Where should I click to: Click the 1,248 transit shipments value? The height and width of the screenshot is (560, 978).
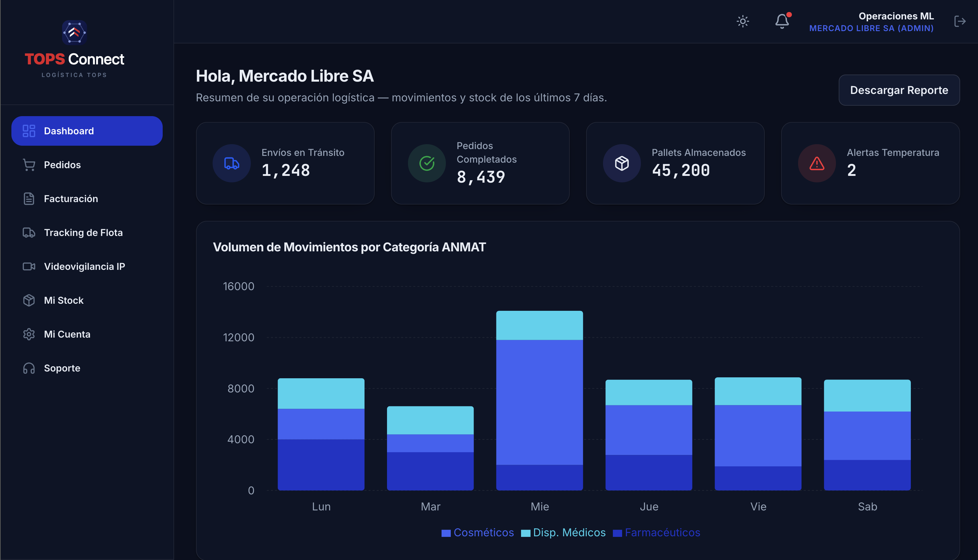[x=285, y=170]
